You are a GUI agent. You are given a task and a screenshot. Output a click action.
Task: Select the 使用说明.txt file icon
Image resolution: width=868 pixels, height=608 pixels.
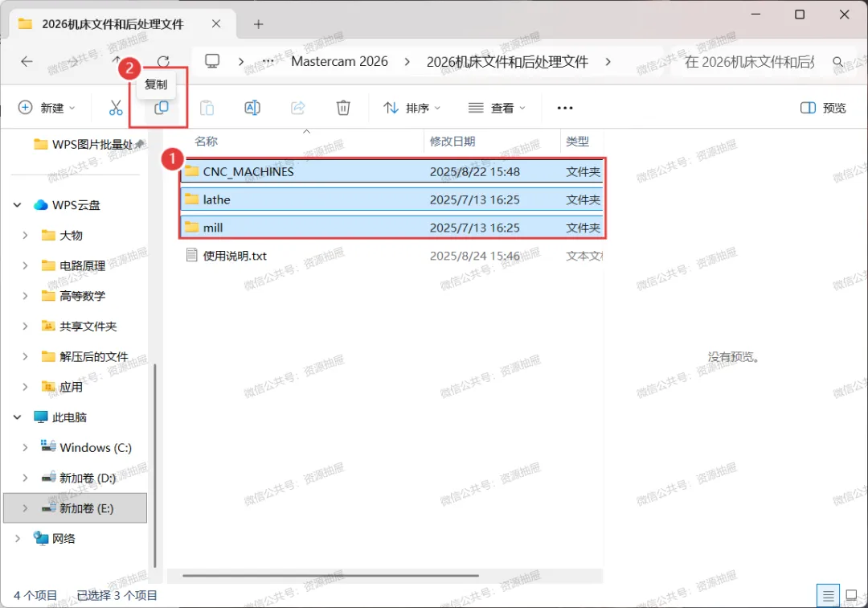click(x=191, y=255)
